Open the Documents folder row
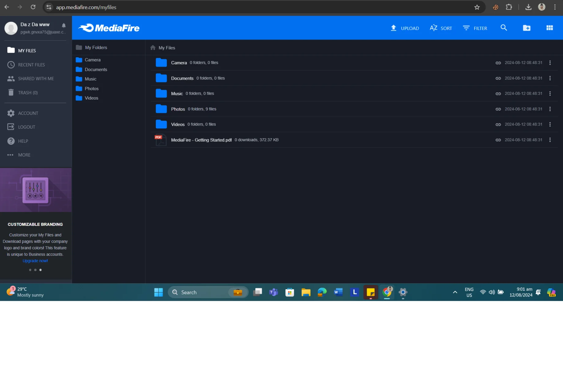 (x=354, y=78)
